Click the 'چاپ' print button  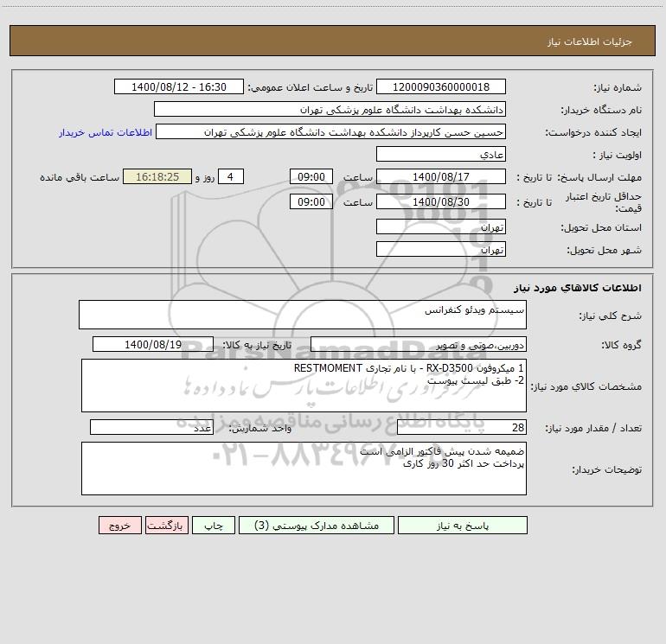[214, 525]
